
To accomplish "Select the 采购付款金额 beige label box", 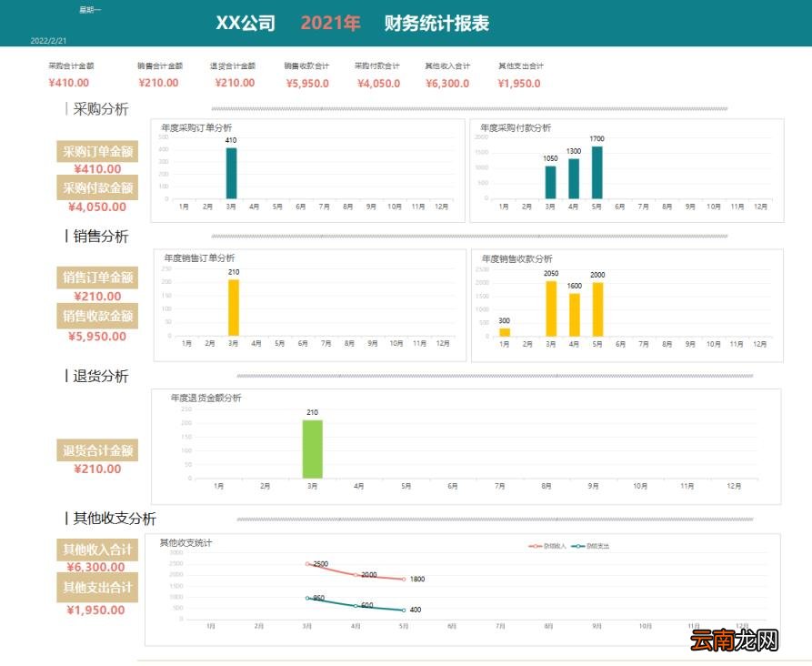I will (97, 187).
